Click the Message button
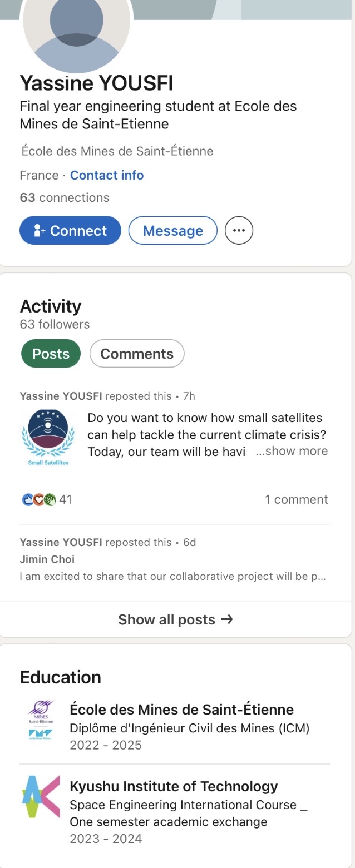 173,230
